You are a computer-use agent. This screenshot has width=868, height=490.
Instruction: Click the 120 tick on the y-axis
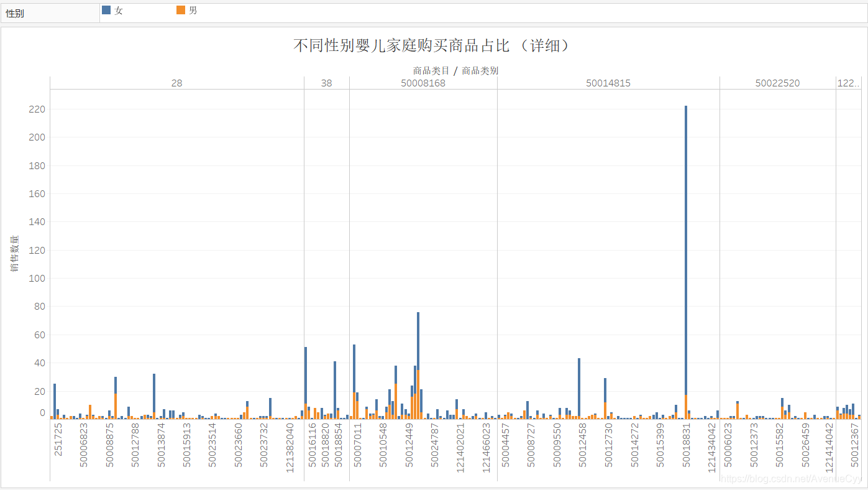tap(37, 251)
